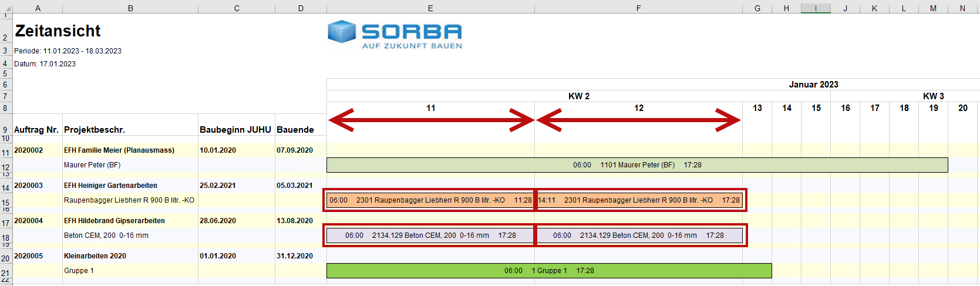Select the orange Raupenbagger bar ending at 11:28

[x=430, y=200]
